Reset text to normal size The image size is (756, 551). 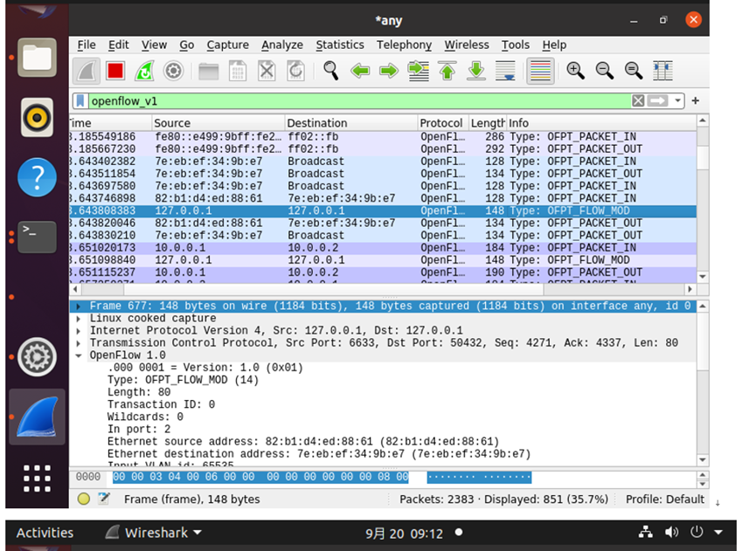tap(634, 71)
